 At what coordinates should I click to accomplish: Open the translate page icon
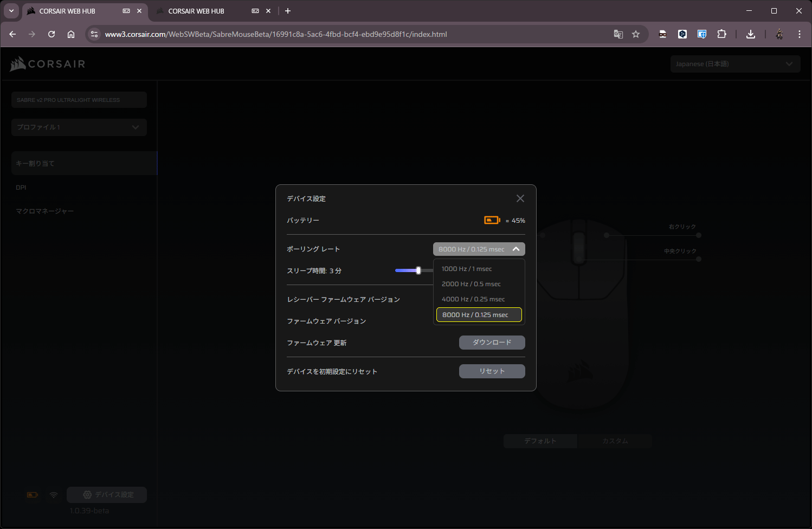(x=618, y=34)
